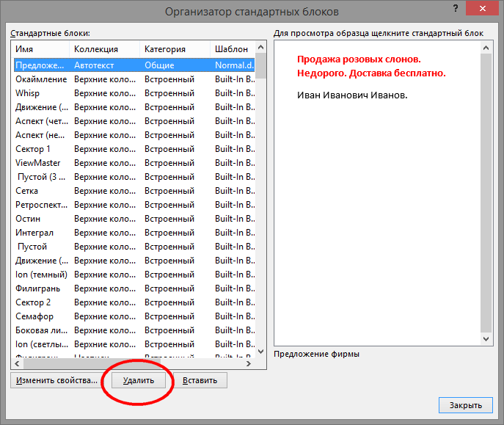Click the Удалить button
Screen dimensions: 504x425
[139, 380]
